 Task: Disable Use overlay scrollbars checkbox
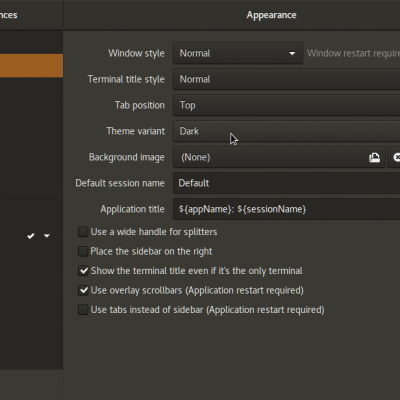[x=83, y=290]
